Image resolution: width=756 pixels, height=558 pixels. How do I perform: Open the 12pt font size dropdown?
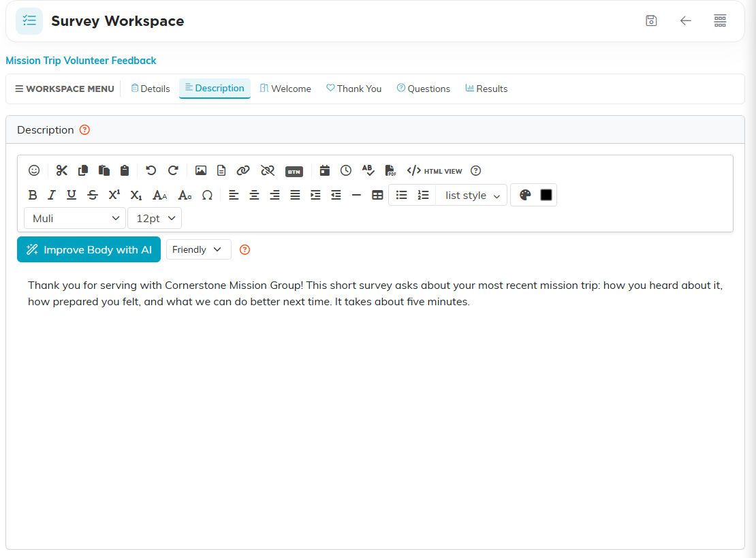click(x=155, y=219)
